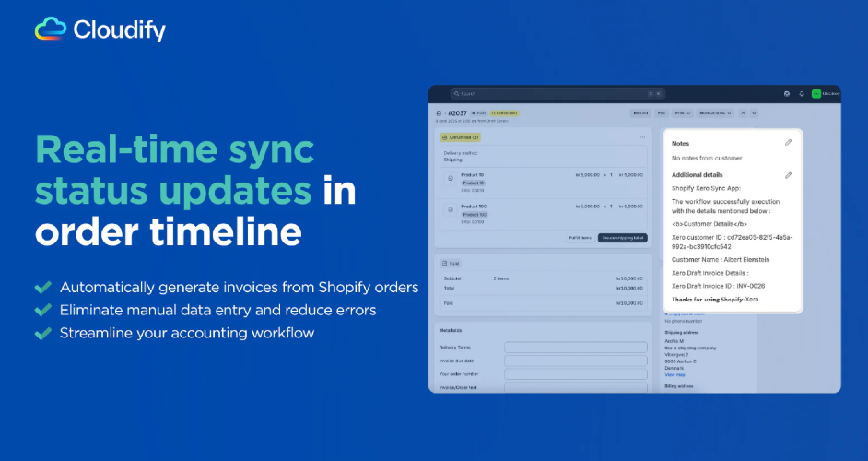This screenshot has width=868, height=461.
Task: Click the Unfulfilled (2) badge
Action: click(460, 137)
